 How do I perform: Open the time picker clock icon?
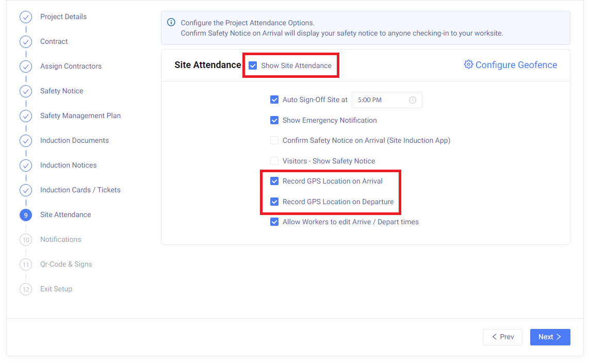point(413,100)
